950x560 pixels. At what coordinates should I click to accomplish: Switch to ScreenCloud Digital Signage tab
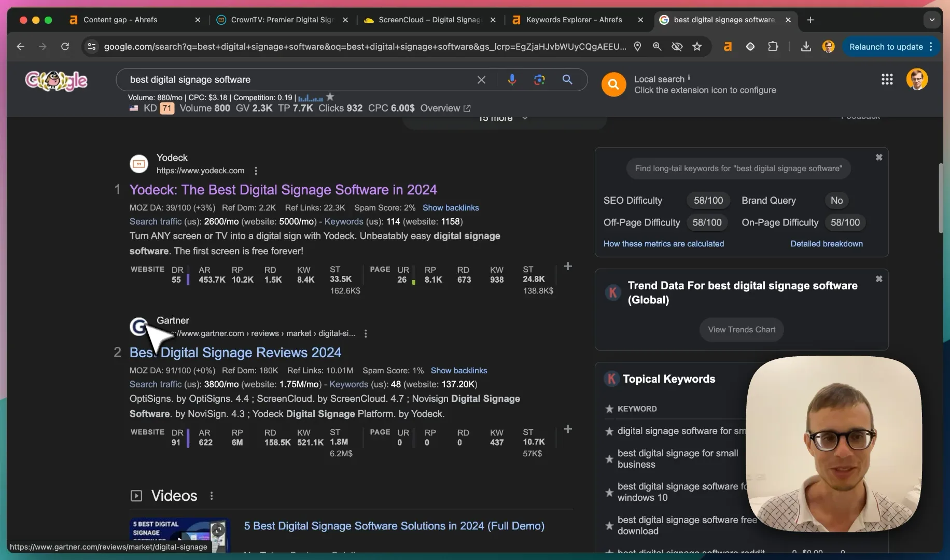430,20
